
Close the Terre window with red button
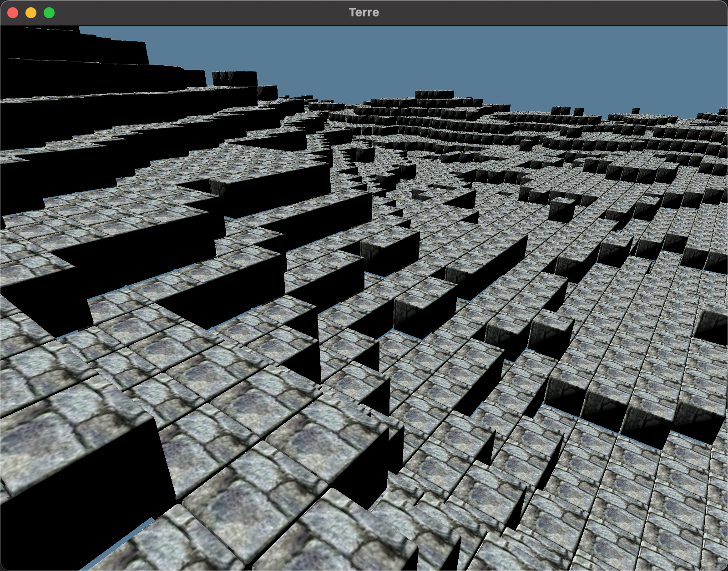[x=13, y=13]
